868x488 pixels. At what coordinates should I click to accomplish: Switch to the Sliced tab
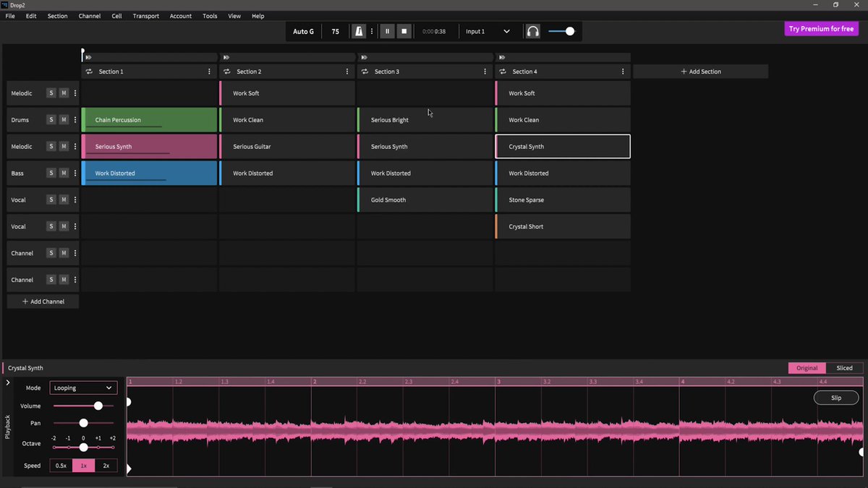(x=845, y=368)
